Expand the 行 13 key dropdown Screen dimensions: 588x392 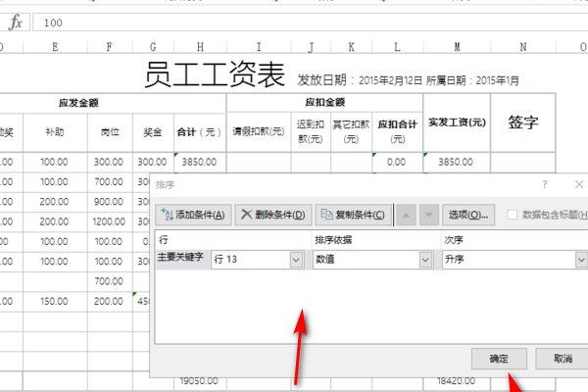click(296, 259)
